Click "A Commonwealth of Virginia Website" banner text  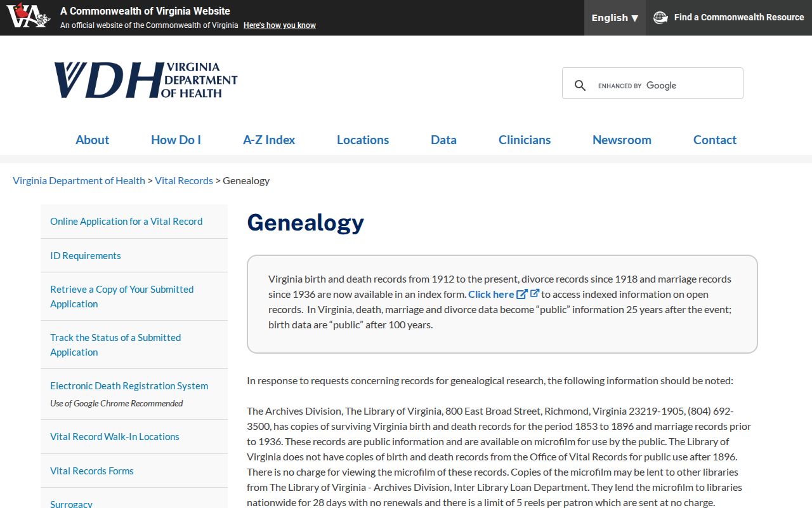pyautogui.click(x=145, y=11)
